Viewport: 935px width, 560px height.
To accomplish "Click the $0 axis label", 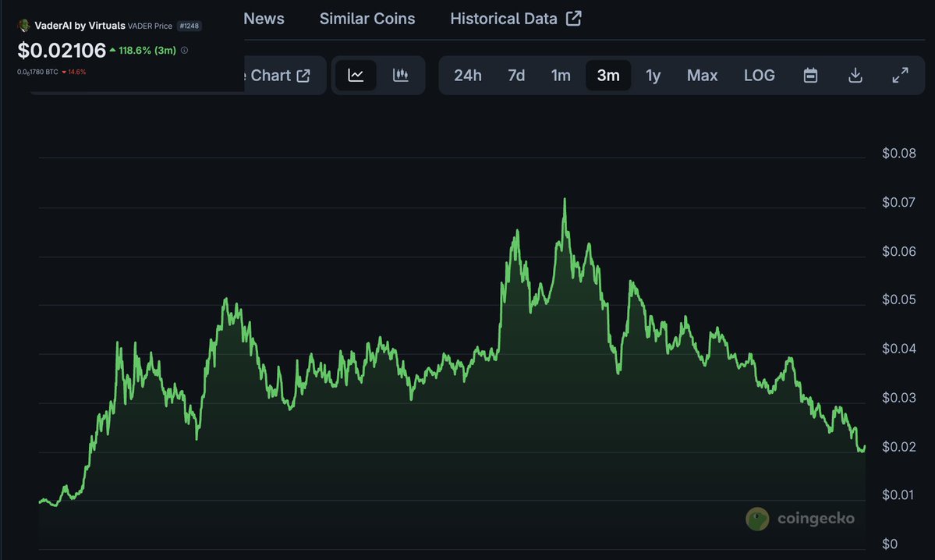I will 890,544.
